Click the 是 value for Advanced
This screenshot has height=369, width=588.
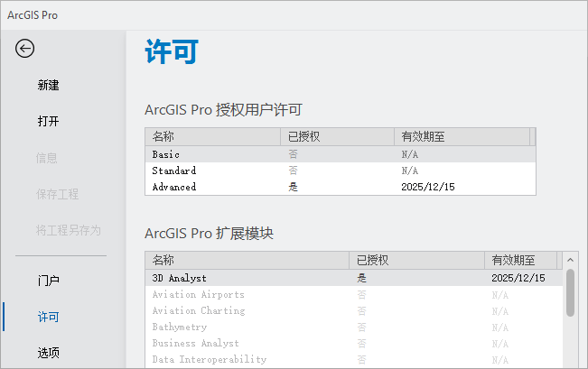click(x=293, y=187)
